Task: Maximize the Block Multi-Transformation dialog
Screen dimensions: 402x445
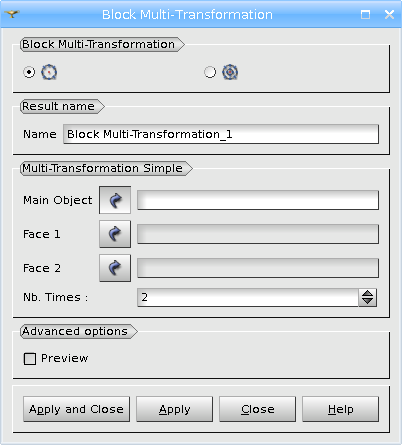Action: (365, 14)
